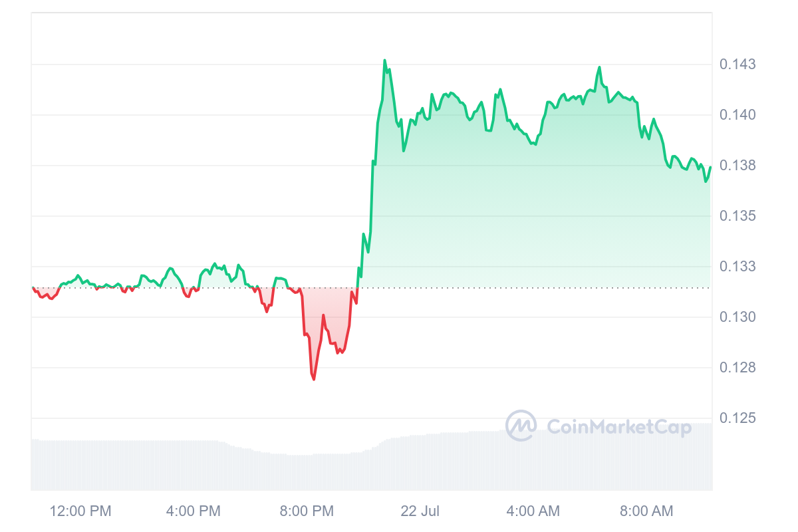Select the 8:00 AM time axis label
The width and height of the screenshot is (798, 532).
pyautogui.click(x=646, y=511)
